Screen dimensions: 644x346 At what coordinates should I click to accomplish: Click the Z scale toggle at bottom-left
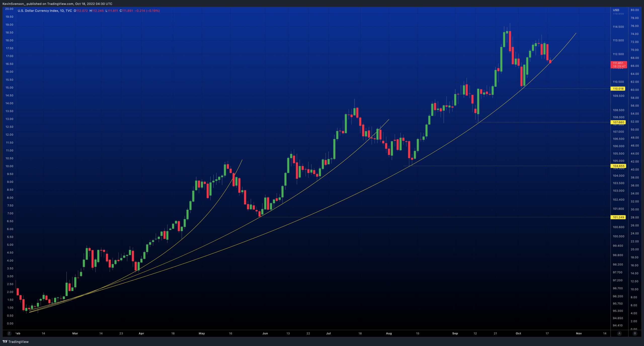(9, 333)
